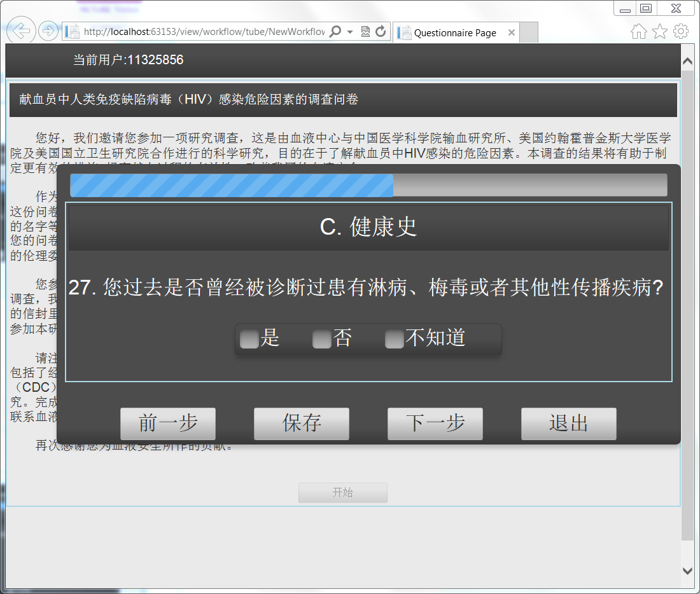This screenshot has width=700, height=594.
Task: Go back with the browser back arrow
Action: pyautogui.click(x=21, y=31)
